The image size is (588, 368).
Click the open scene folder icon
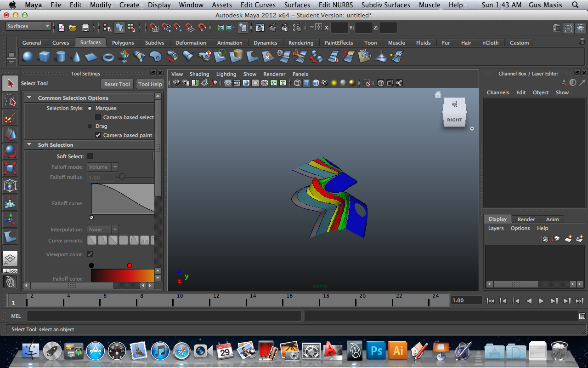coord(73,28)
